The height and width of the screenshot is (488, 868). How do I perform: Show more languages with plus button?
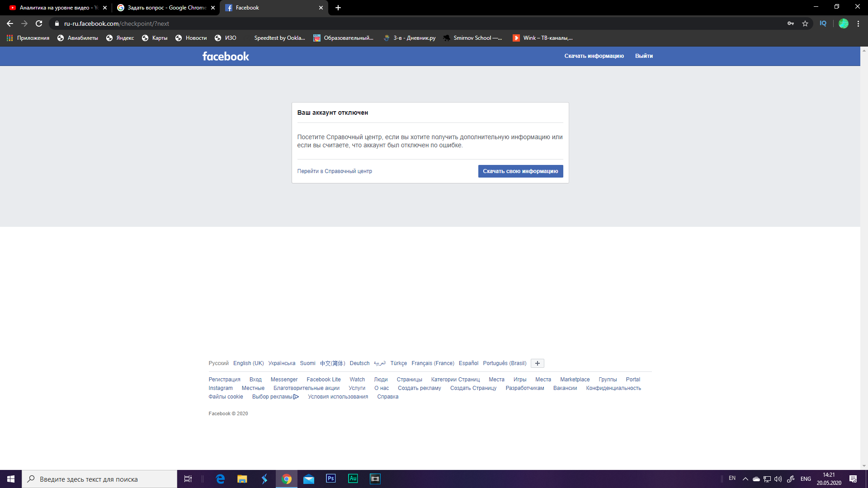538,363
